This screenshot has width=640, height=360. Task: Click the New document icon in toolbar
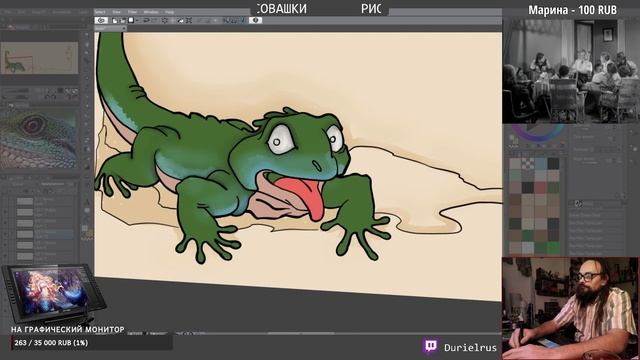(115, 20)
